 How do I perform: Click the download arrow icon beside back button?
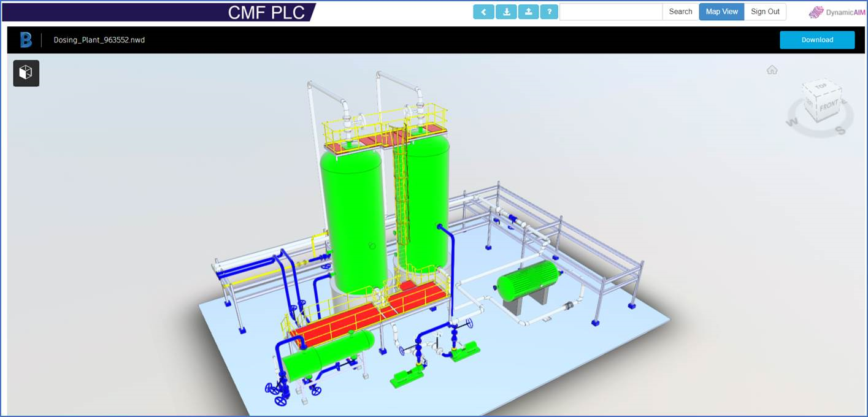(506, 12)
